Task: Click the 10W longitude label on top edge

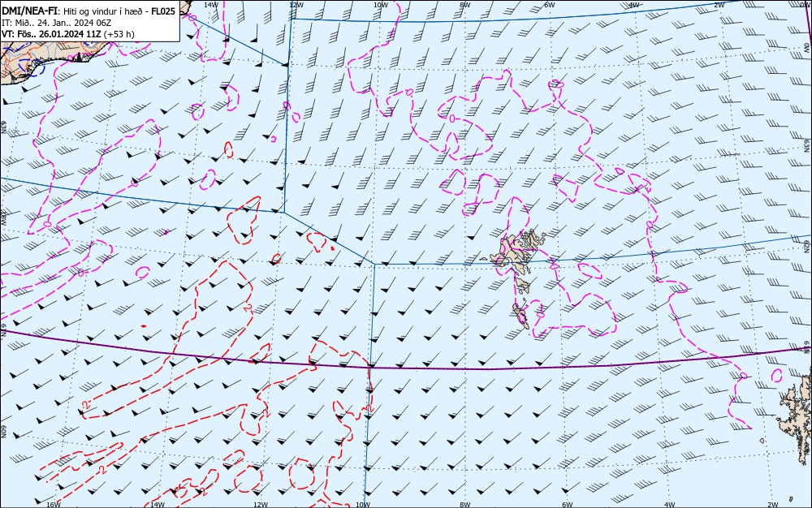Action: pos(381,5)
